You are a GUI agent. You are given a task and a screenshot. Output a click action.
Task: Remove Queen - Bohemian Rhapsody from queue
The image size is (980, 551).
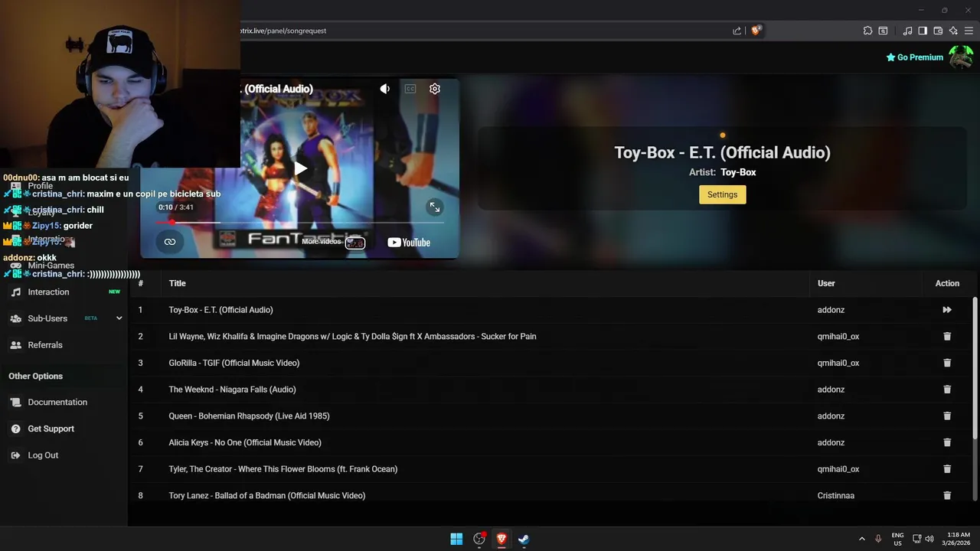tap(947, 416)
